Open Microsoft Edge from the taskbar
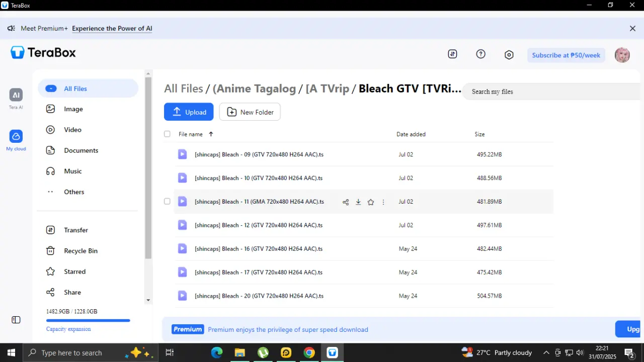The width and height of the screenshot is (644, 362). pos(217,353)
